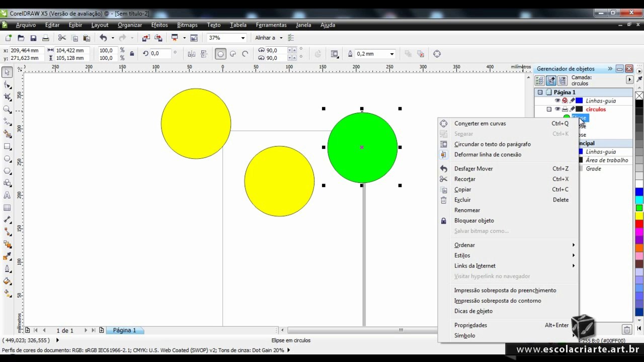Select the Rectangle tool

(7, 146)
